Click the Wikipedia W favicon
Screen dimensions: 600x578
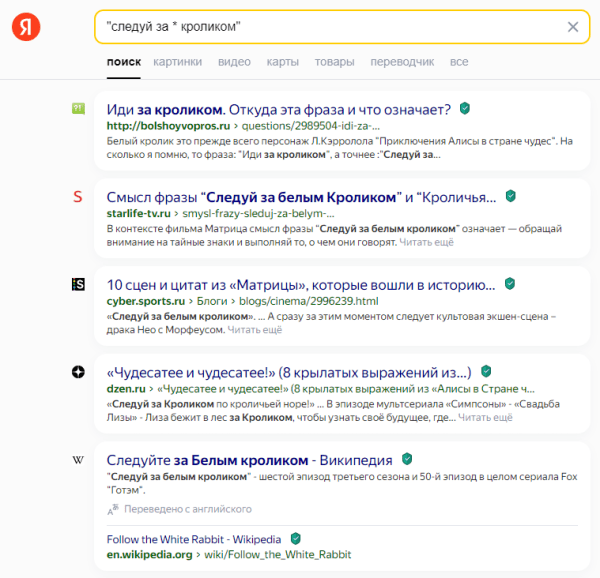click(x=78, y=460)
